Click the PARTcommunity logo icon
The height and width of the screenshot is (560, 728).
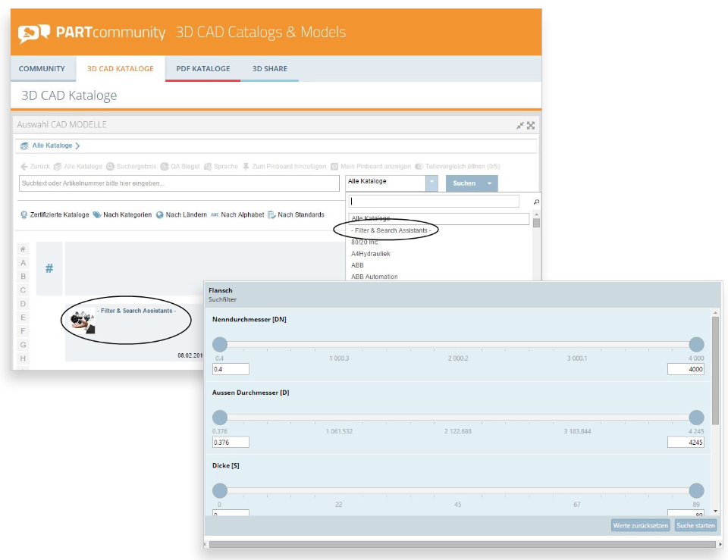point(34,33)
